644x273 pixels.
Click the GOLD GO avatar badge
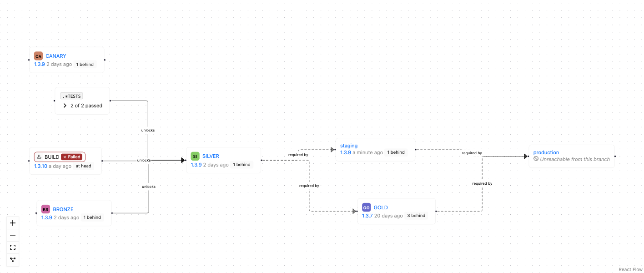(367, 207)
